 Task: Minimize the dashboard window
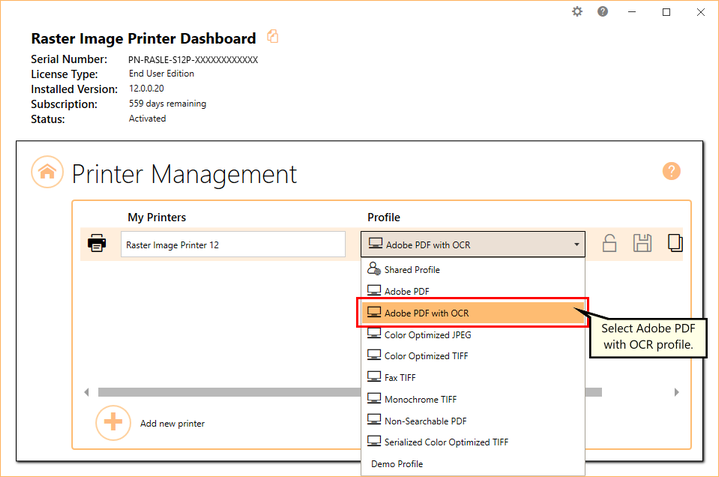pos(632,12)
